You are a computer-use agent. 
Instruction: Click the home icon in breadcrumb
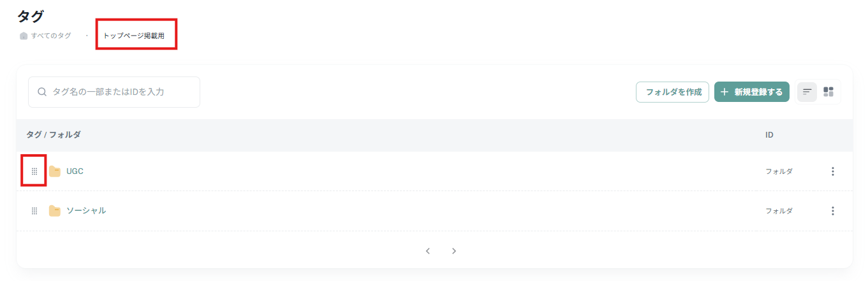(x=24, y=36)
